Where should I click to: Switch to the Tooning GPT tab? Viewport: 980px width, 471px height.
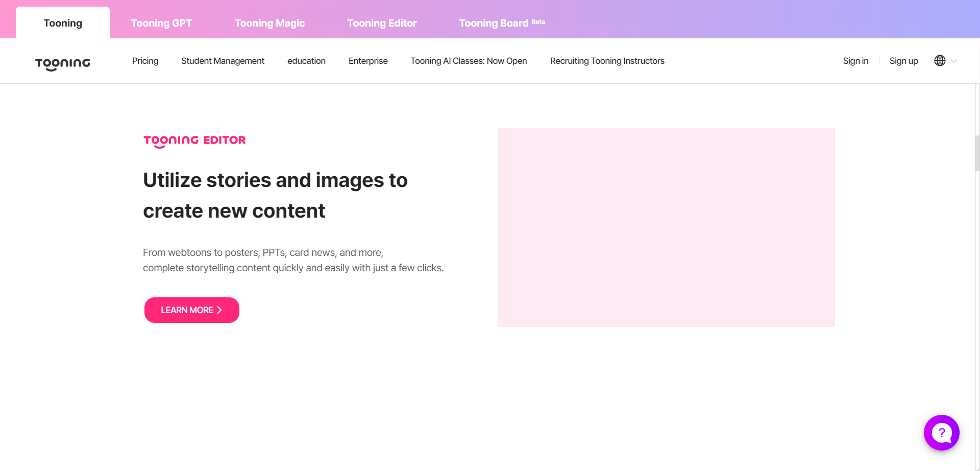[161, 23]
